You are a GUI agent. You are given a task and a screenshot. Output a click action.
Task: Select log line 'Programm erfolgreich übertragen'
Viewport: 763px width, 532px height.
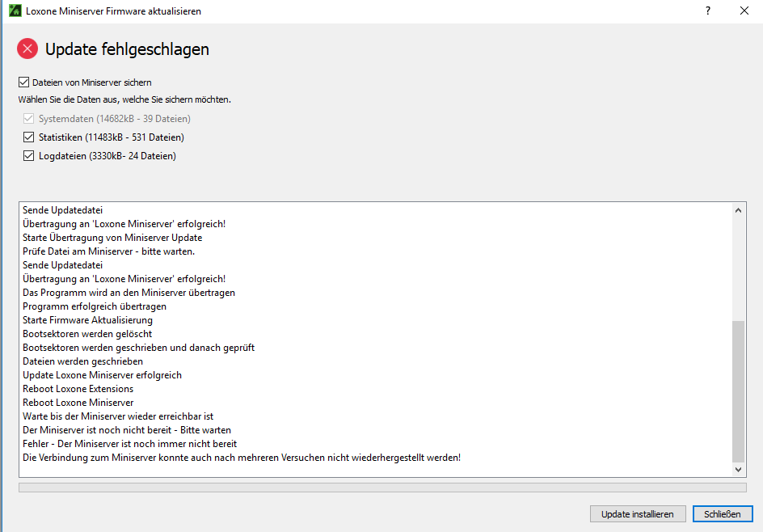[x=95, y=306]
